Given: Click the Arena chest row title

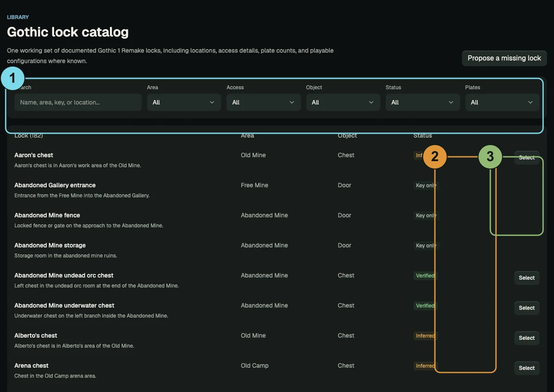Looking at the screenshot, I should tap(31, 365).
